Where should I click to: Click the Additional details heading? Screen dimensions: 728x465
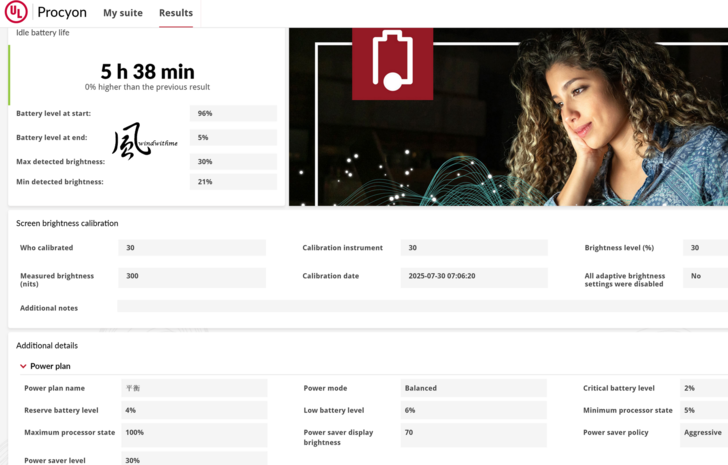(47, 345)
